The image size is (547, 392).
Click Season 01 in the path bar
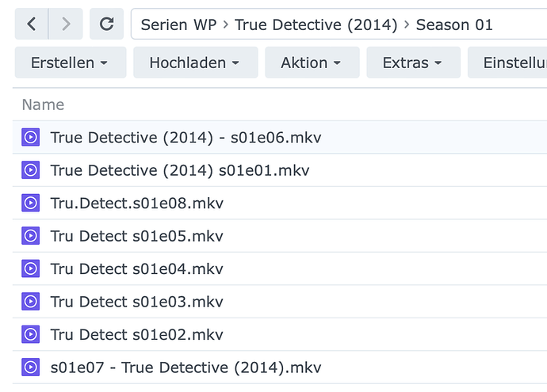(x=454, y=25)
